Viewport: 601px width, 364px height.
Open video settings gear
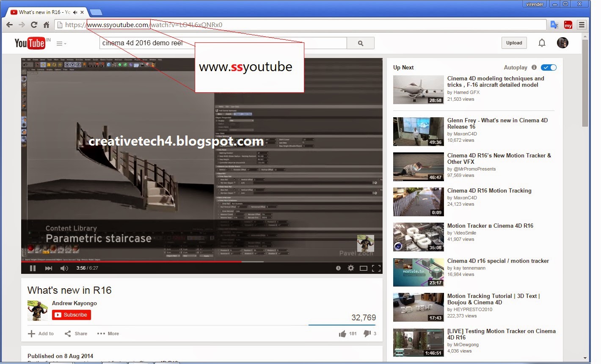pos(351,268)
